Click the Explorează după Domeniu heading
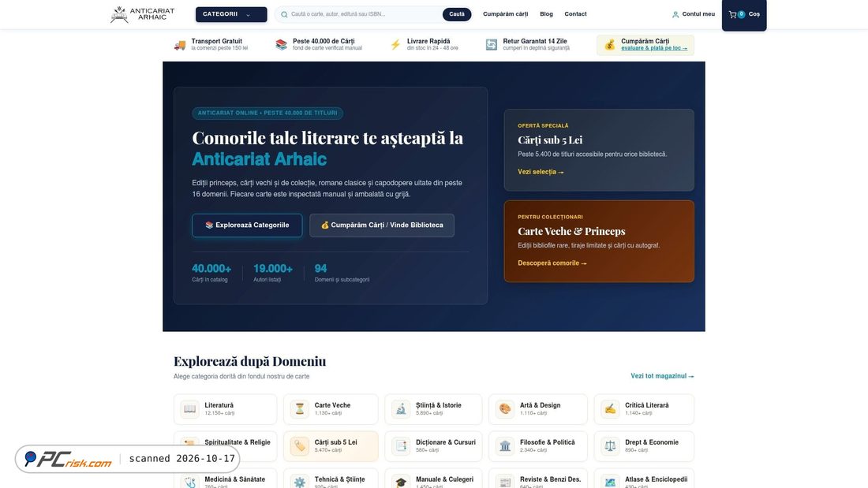The image size is (868, 488). pos(249,361)
